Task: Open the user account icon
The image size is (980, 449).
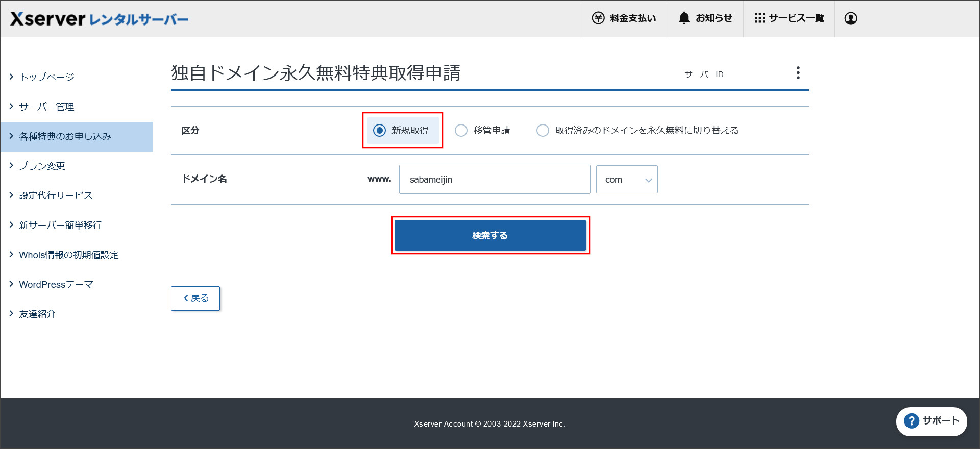Action: pos(851,18)
